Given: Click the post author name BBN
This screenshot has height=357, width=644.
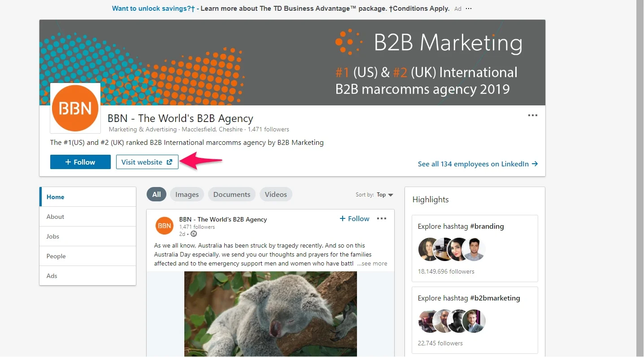Looking at the screenshot, I should coord(223,219).
